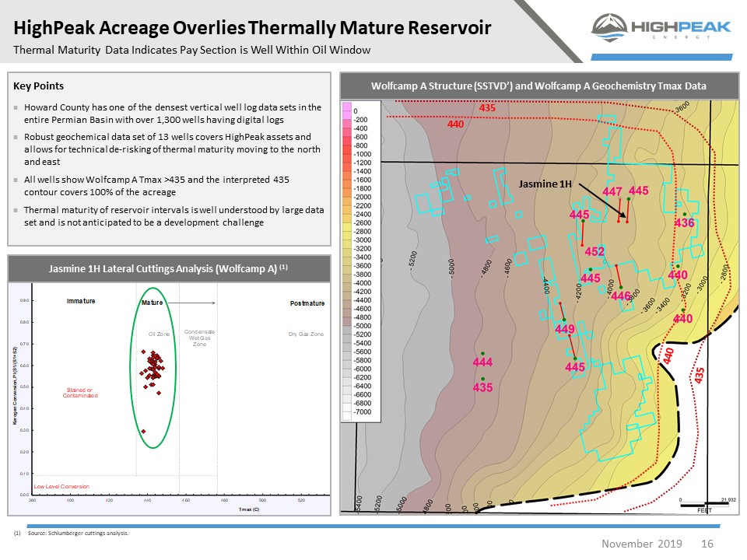Click the 'Kerogen Conversion' y-axis title
The image size is (747, 560).
pos(16,386)
